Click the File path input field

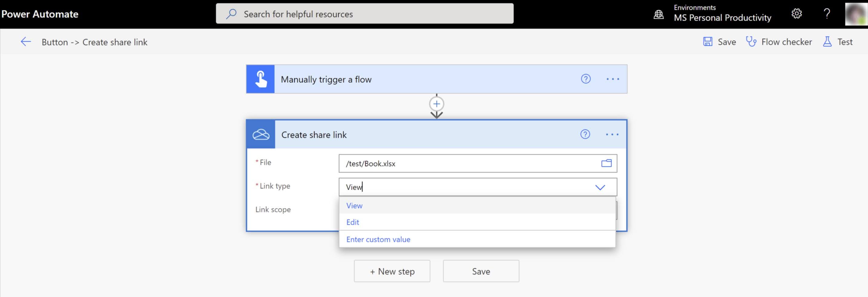coord(478,163)
